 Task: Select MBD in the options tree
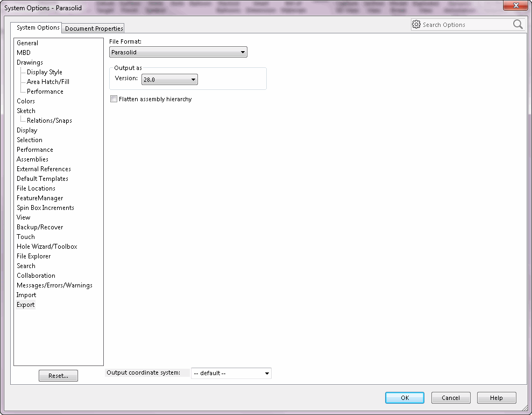(x=24, y=53)
